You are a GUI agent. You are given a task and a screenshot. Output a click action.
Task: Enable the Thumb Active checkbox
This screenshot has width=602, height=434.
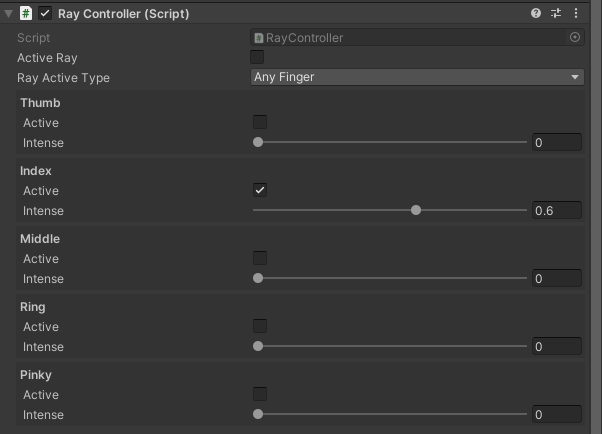[x=260, y=122]
